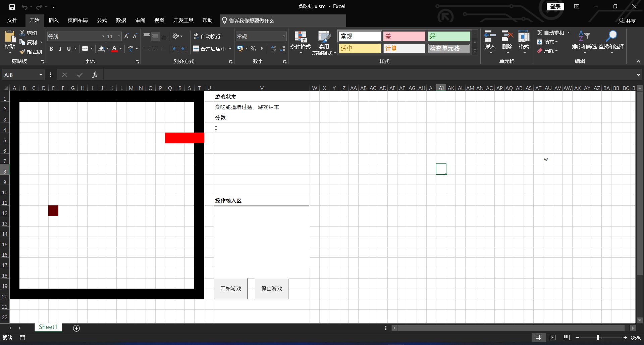Add a new sheet with plus button
Screen dimensions: 644x345
click(x=76, y=328)
